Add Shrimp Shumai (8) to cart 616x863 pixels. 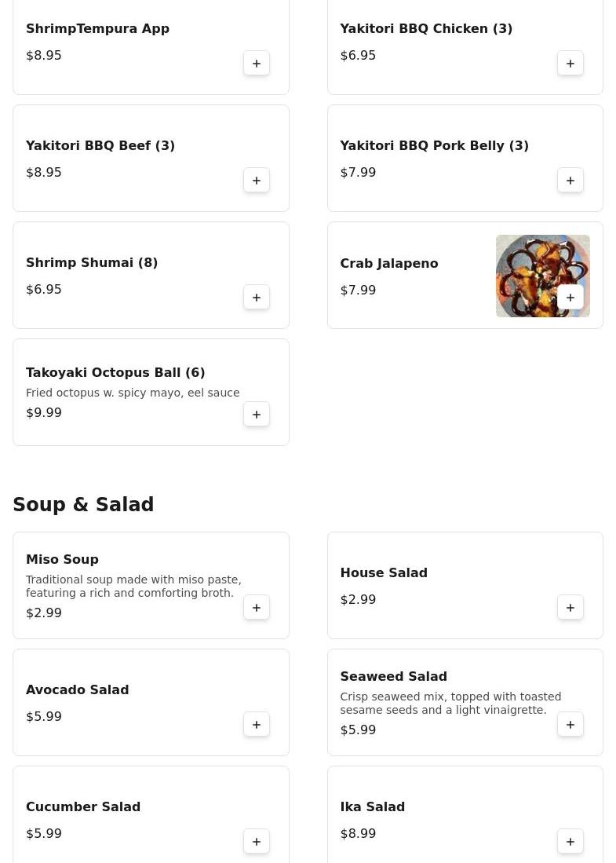(x=257, y=297)
